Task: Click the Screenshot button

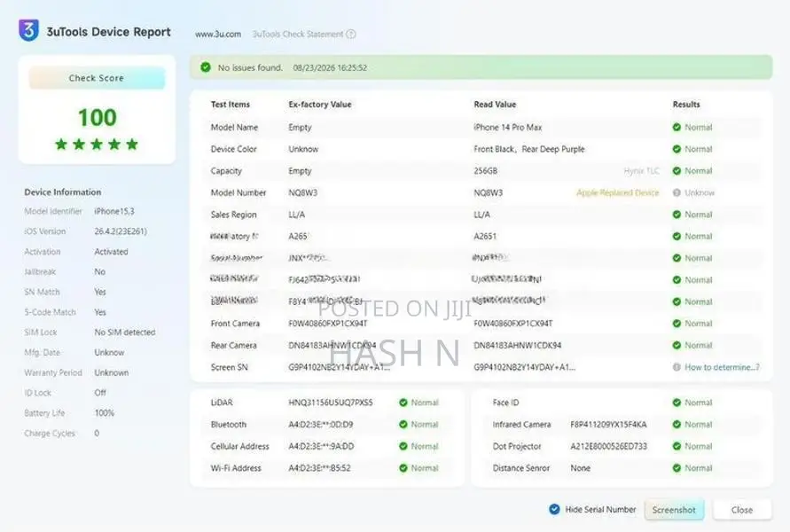Action: point(674,510)
